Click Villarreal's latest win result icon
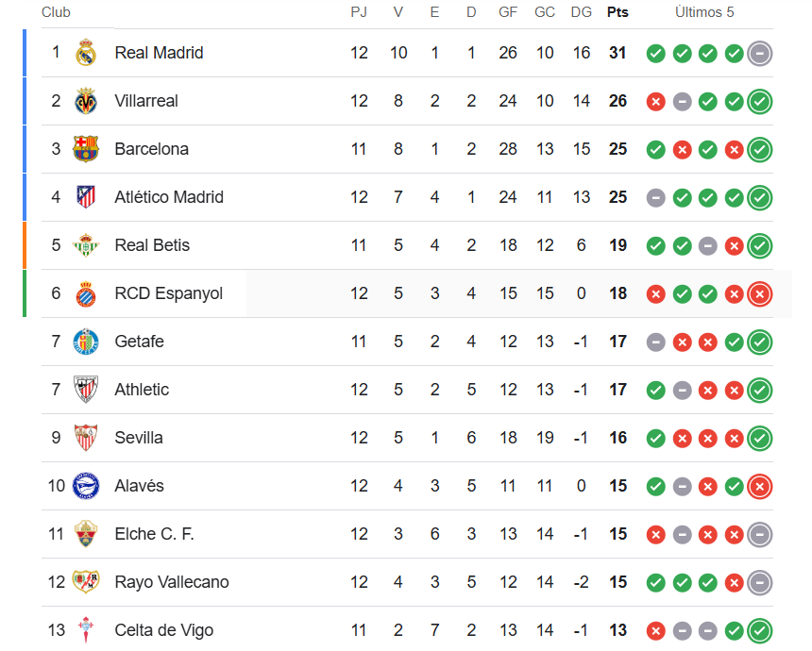This screenshot has width=812, height=651. (759, 102)
